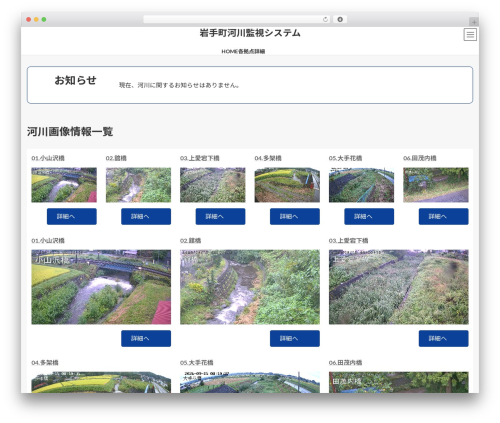Reload the page using the refresh icon
Screen dimensions: 500x423
325,20
